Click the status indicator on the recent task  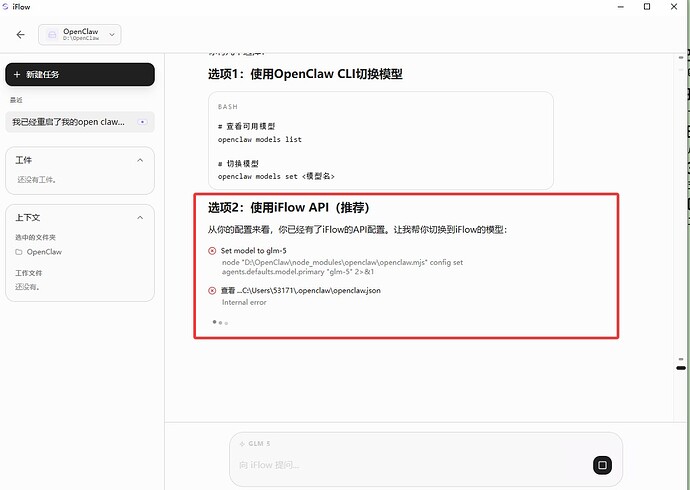(x=142, y=122)
